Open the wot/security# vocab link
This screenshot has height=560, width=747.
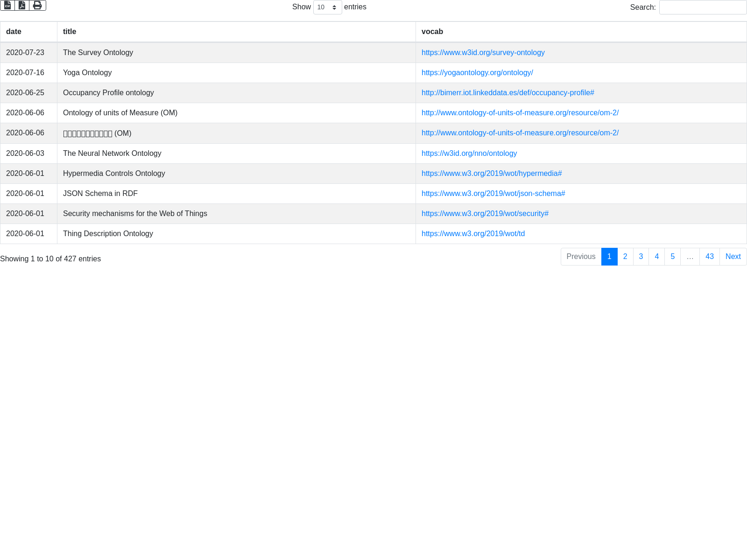(x=485, y=214)
